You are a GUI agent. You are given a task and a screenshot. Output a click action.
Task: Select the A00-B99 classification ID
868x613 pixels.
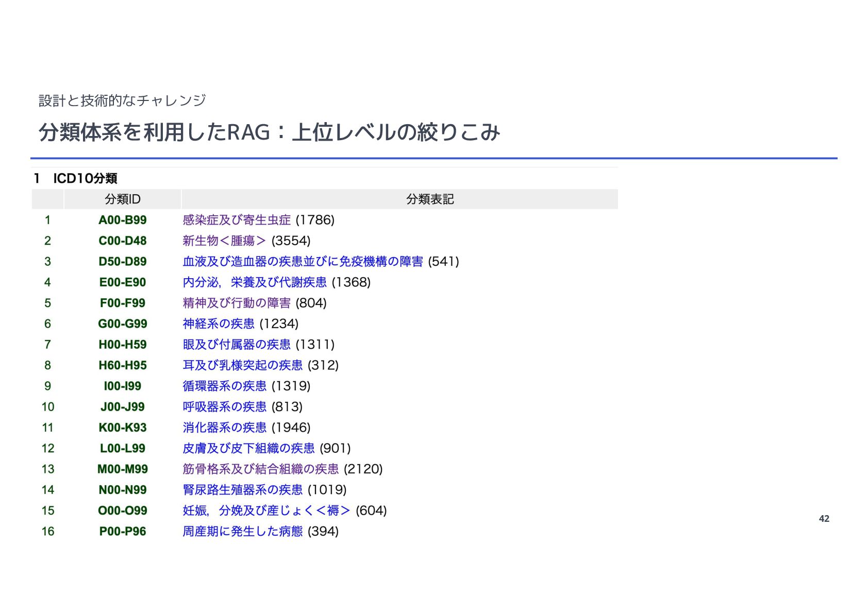(x=123, y=220)
